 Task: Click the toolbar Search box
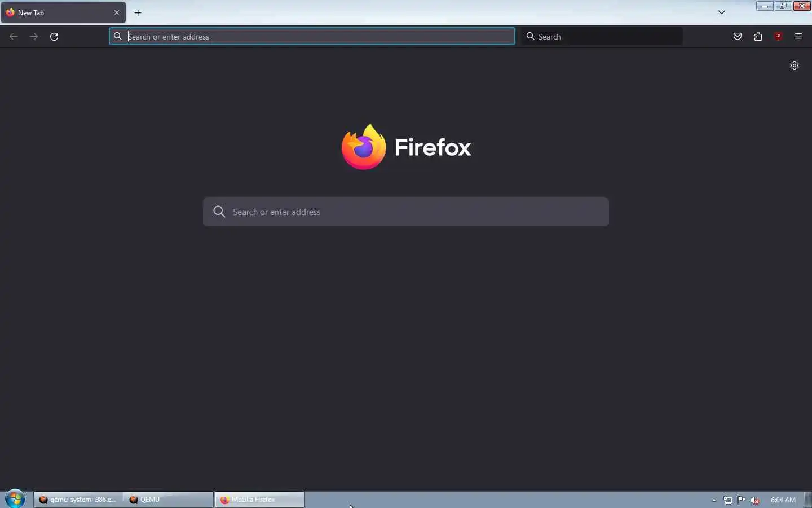[x=602, y=37]
